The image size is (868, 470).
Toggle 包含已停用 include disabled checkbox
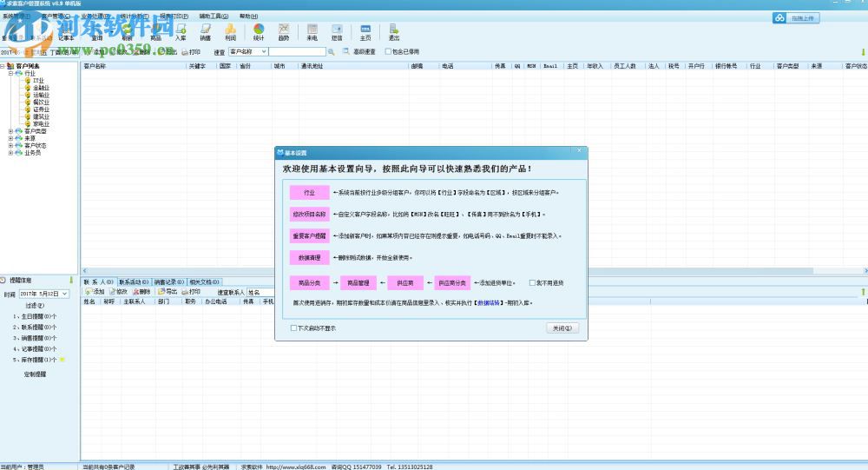[x=388, y=51]
